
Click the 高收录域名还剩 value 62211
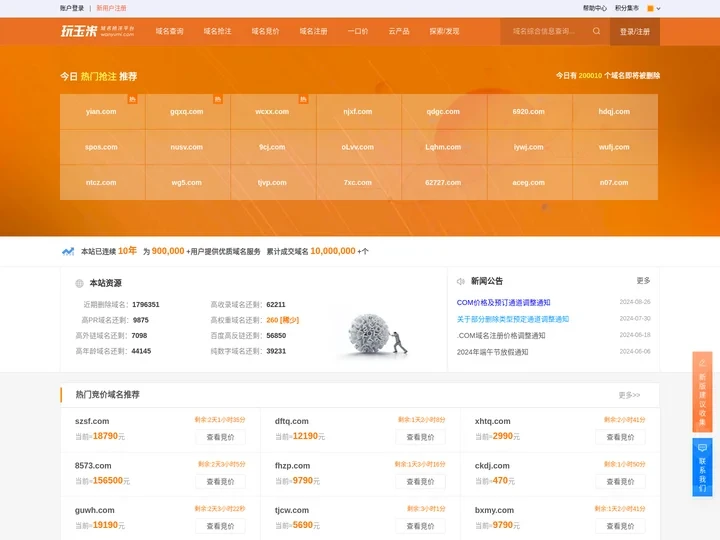[x=276, y=304]
